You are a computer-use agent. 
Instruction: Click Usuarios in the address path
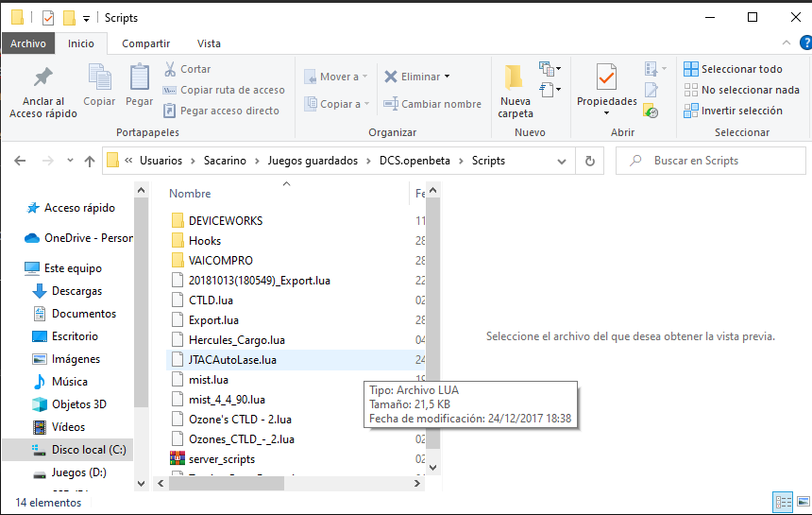click(161, 161)
